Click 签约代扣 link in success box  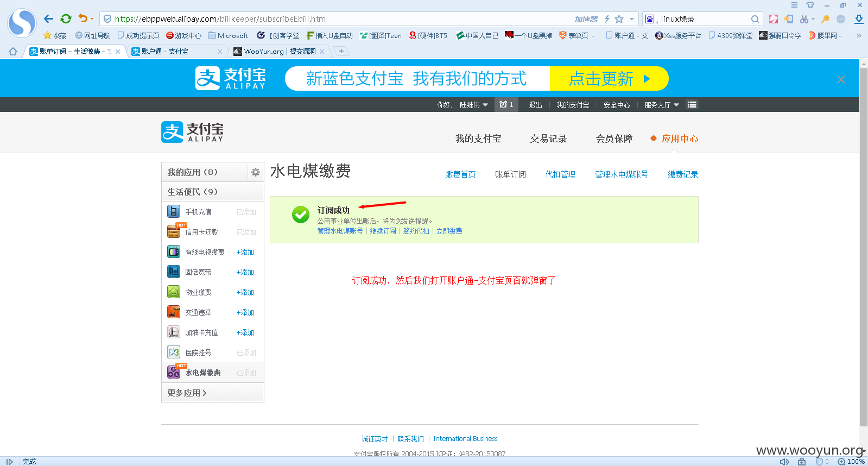coord(416,231)
